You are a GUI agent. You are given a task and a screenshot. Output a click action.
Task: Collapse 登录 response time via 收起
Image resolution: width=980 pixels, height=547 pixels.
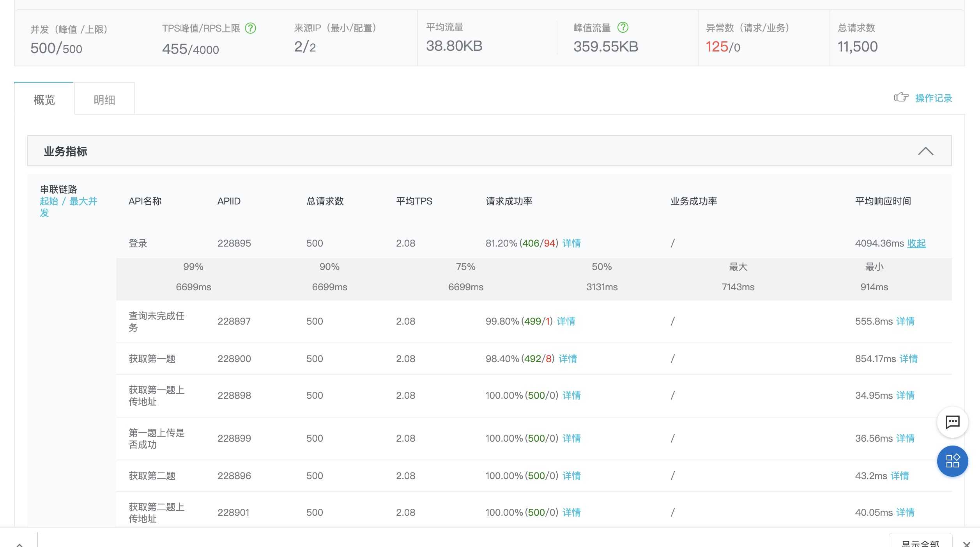916,243
